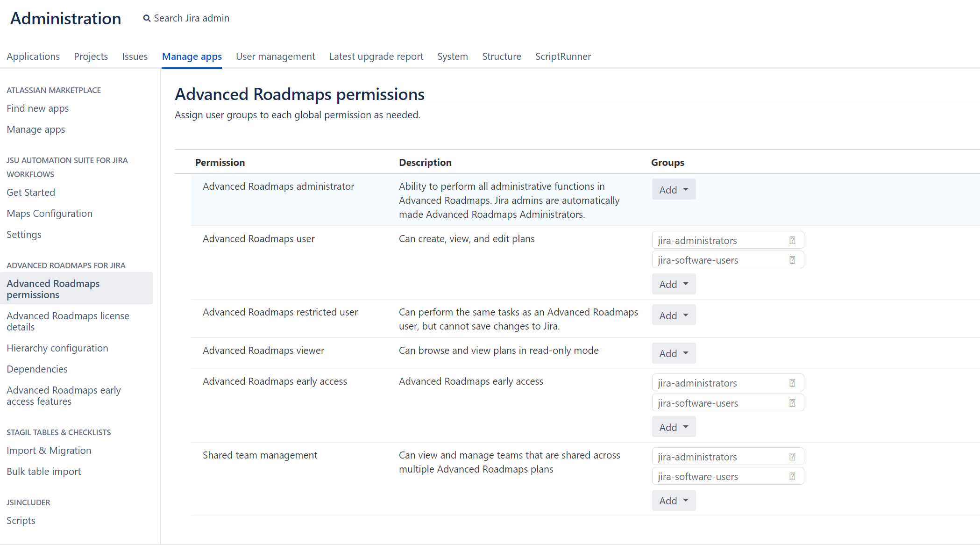Select the ScriptRunner tab

[x=563, y=56]
